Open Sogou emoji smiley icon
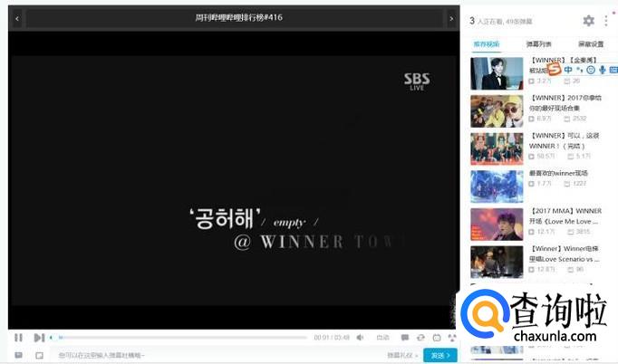The height and width of the screenshot is (364, 618). click(591, 70)
